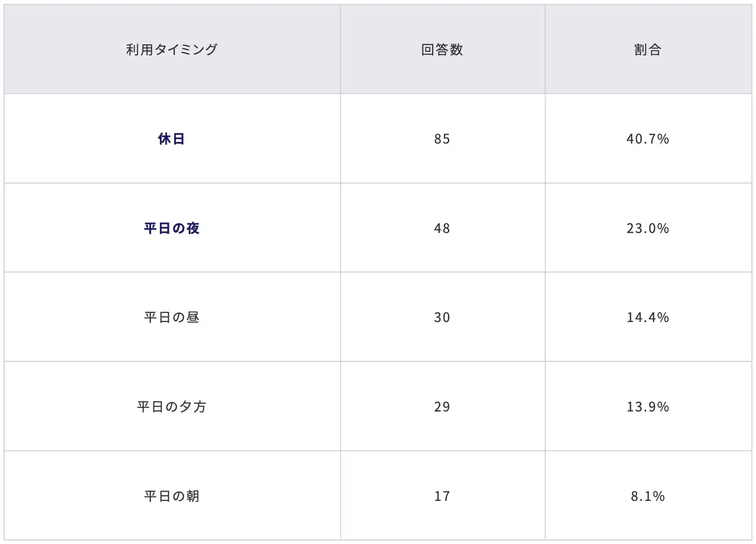The width and height of the screenshot is (756, 544).
Task: Click the 回答数 column header
Action: [x=442, y=50]
